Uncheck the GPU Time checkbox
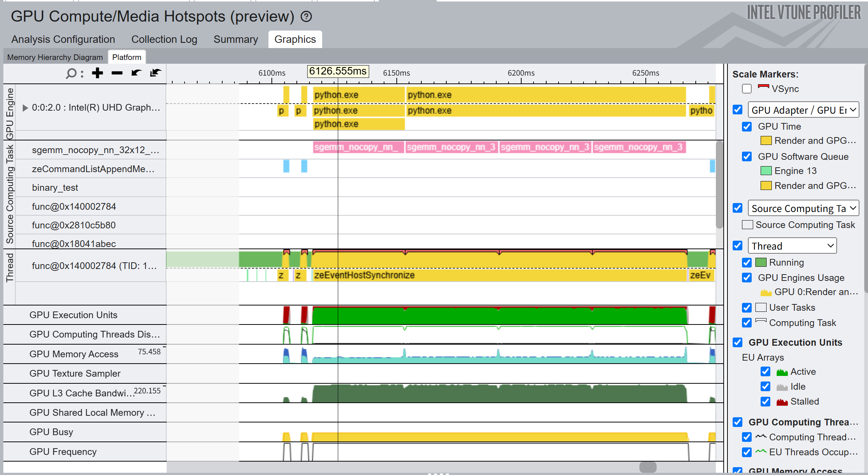Viewport: 868px width, 475px height. [x=747, y=127]
